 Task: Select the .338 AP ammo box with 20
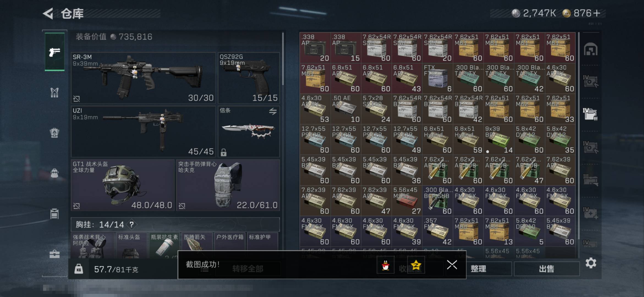[x=315, y=48]
